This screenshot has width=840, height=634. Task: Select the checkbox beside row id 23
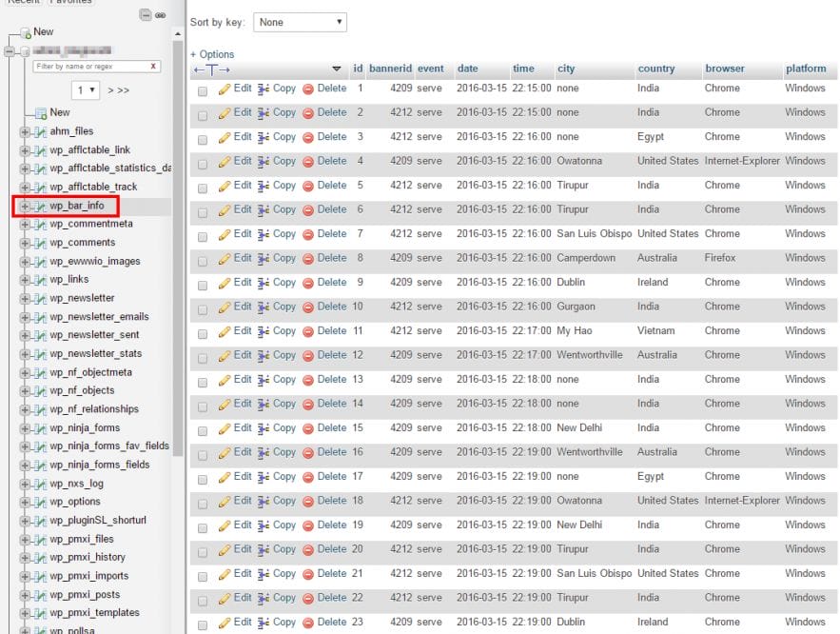tap(204, 622)
